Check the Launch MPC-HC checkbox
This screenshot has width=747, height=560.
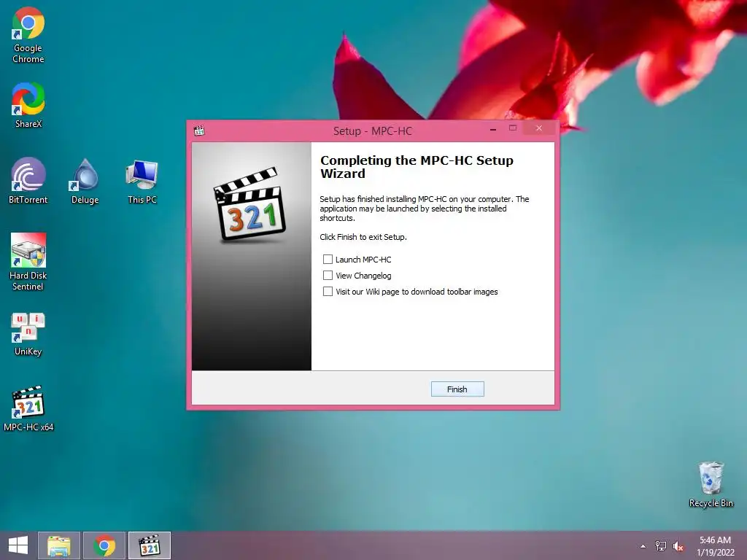pos(328,259)
